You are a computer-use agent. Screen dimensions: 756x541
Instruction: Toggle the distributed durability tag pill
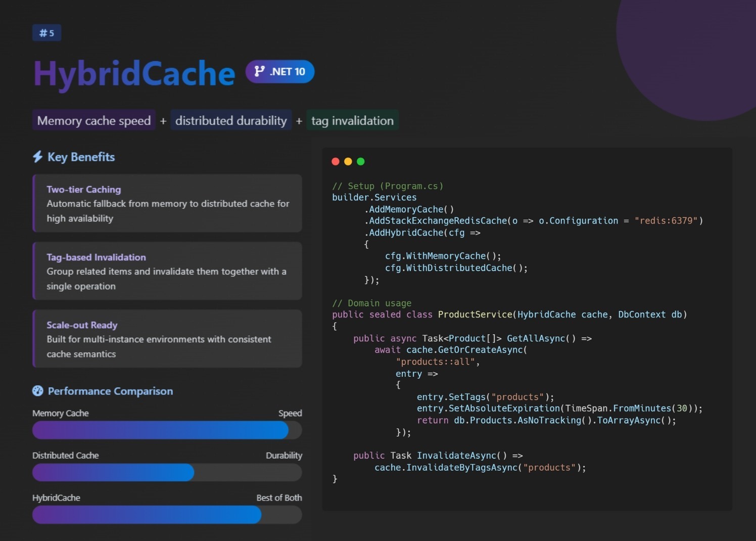click(x=231, y=120)
